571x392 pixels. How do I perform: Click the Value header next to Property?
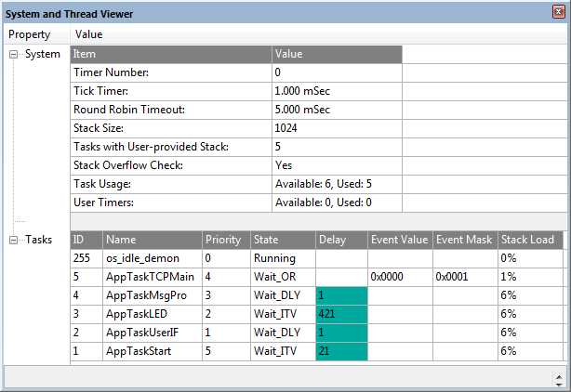tap(89, 34)
